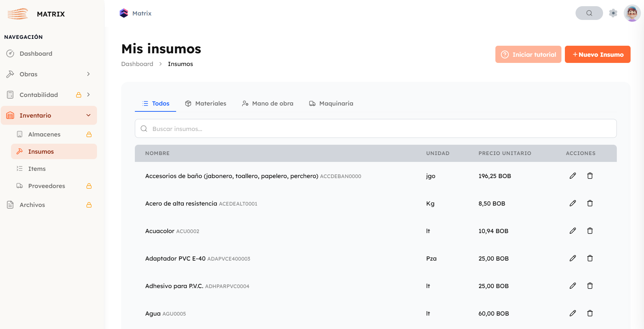Expand the Obras submenu chevron
Viewport: 644px width, 329px height.
pos(88,74)
